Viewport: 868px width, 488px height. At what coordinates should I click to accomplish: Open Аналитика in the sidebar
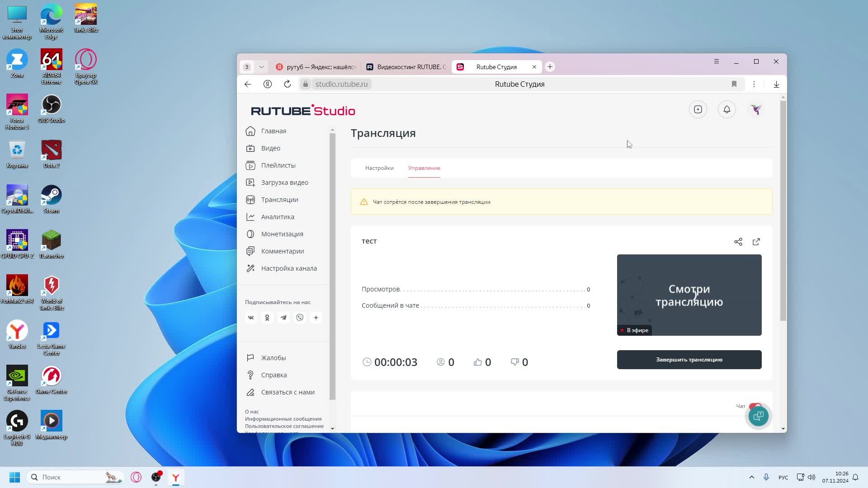(x=270, y=217)
